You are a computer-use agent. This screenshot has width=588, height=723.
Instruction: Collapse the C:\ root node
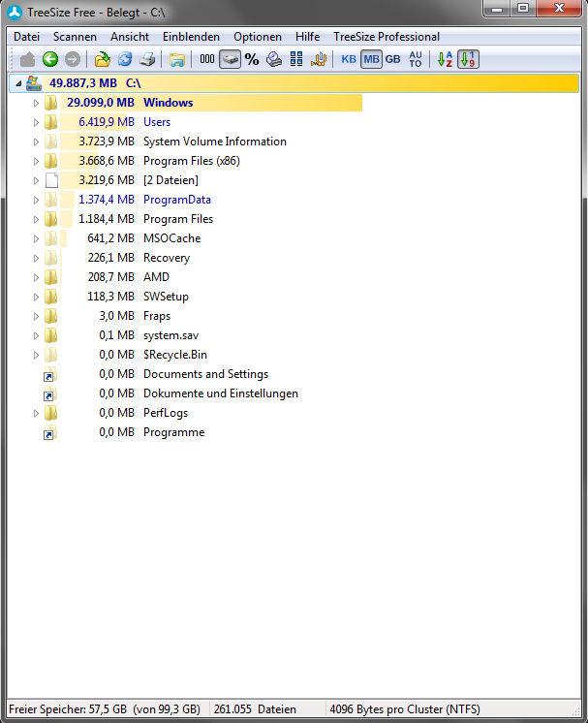[x=18, y=83]
